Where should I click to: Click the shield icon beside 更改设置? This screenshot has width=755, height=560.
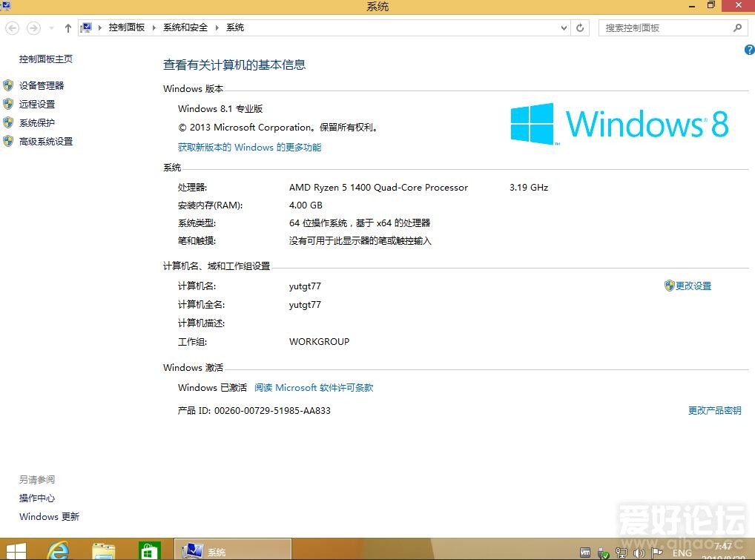pyautogui.click(x=669, y=286)
